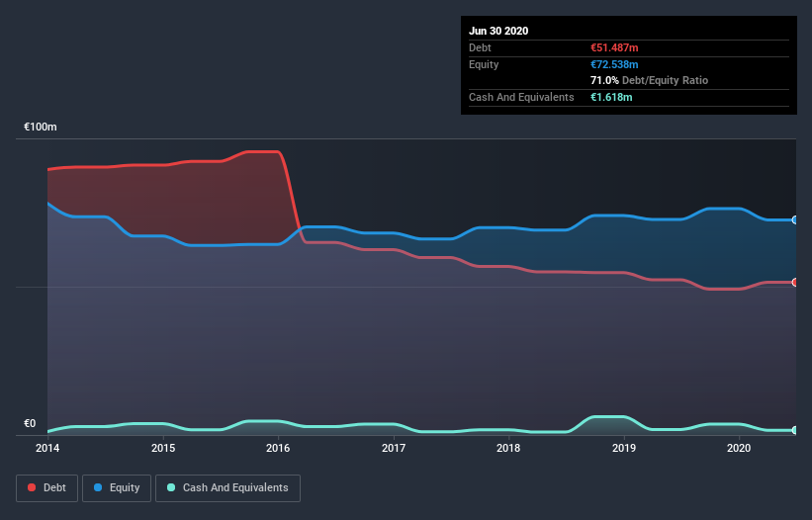Click the Equity label in tooltip
The width and height of the screenshot is (812, 520).
click(484, 64)
